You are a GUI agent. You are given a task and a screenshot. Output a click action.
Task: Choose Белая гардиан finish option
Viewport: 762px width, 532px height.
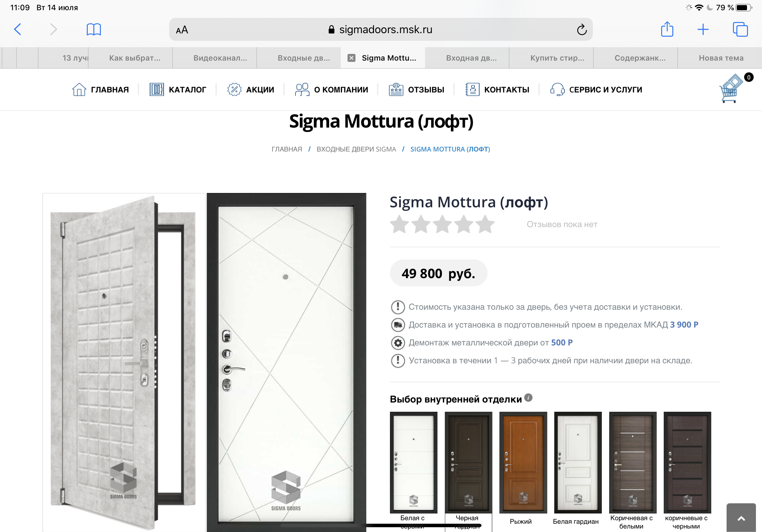tap(578, 462)
